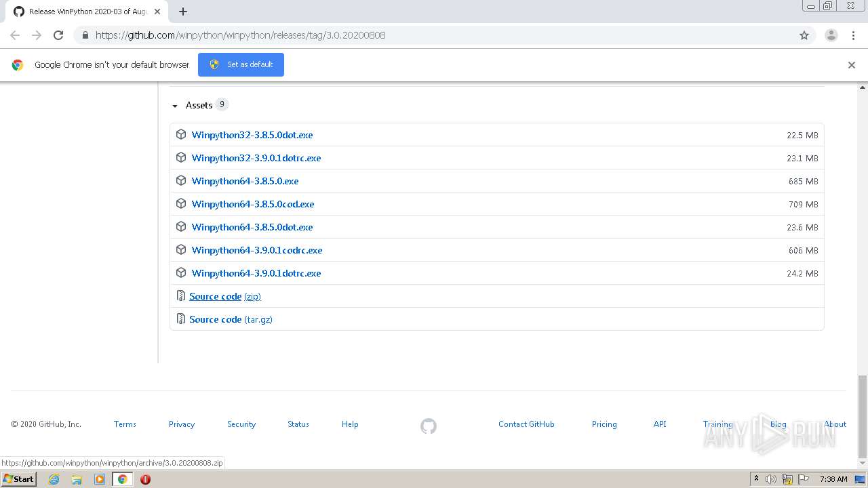The image size is (868, 488).
Task: Click zip file icon beside Source code (zip)
Action: click(181, 296)
